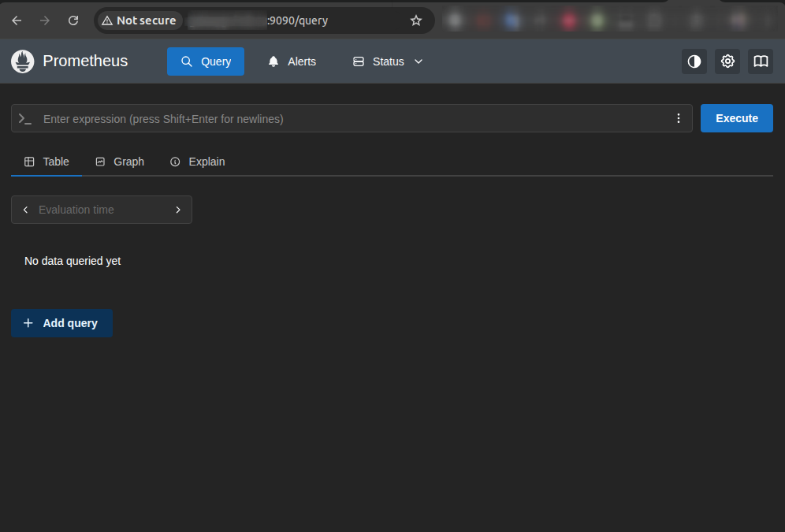This screenshot has height=532, width=785.
Task: Open the Query page button
Action: pyautogui.click(x=205, y=61)
